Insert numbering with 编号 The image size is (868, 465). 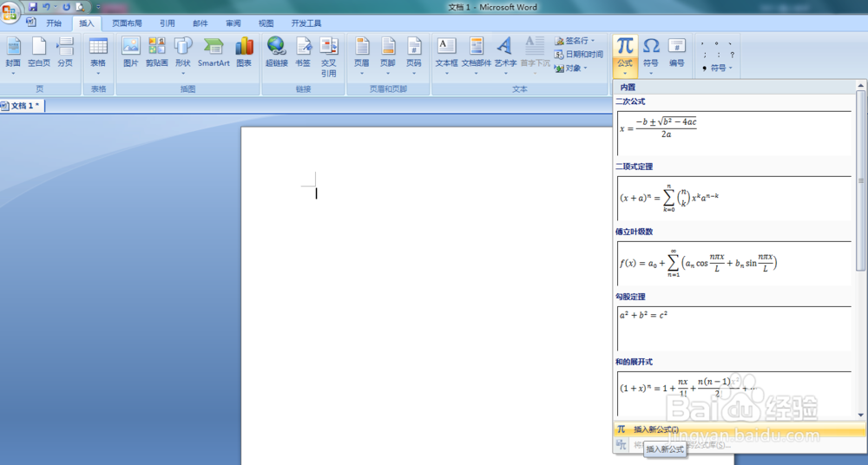[x=676, y=53]
